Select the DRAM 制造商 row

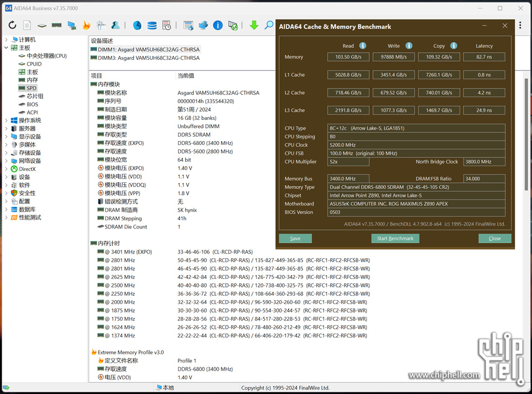pyautogui.click(x=147, y=210)
